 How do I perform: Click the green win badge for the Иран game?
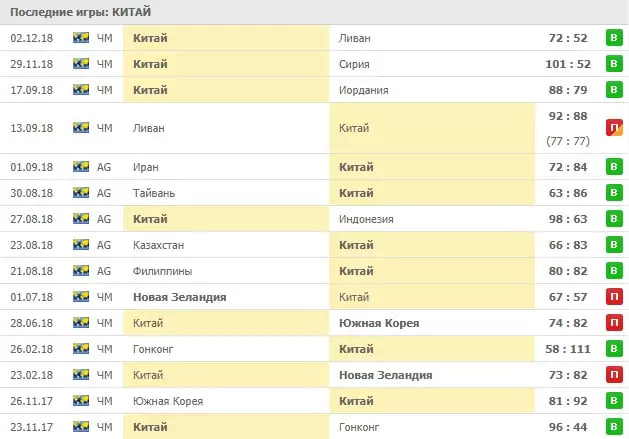coord(614,167)
